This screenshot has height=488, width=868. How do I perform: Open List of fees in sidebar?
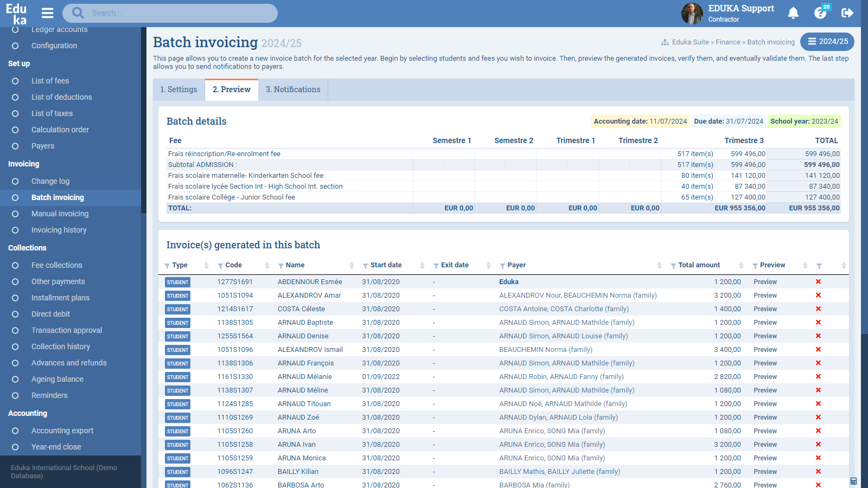pyautogui.click(x=50, y=81)
